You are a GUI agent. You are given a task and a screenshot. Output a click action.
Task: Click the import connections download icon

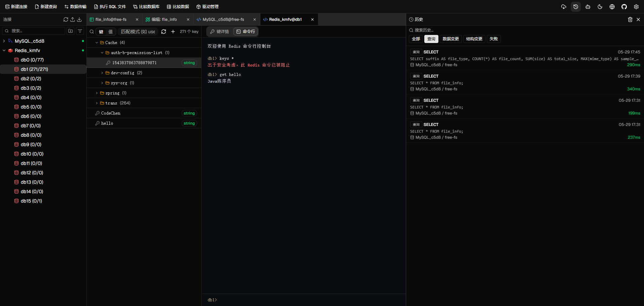[x=79, y=19]
